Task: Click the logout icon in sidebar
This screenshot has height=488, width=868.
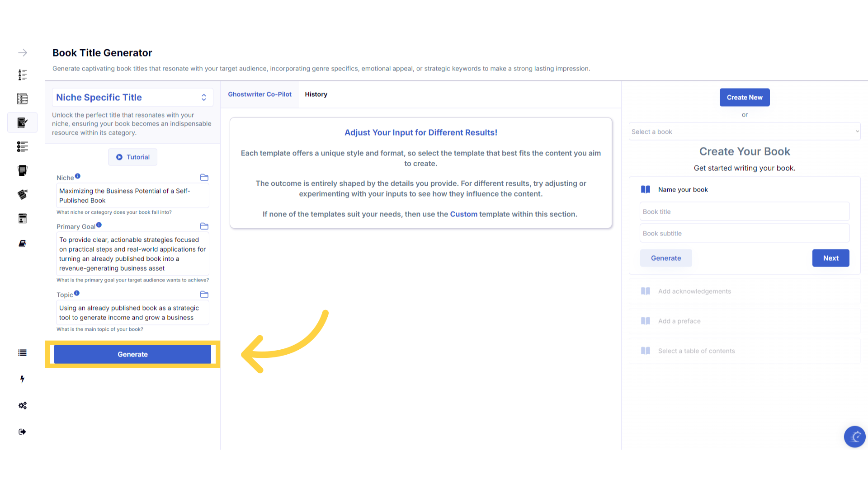Action: (22, 432)
